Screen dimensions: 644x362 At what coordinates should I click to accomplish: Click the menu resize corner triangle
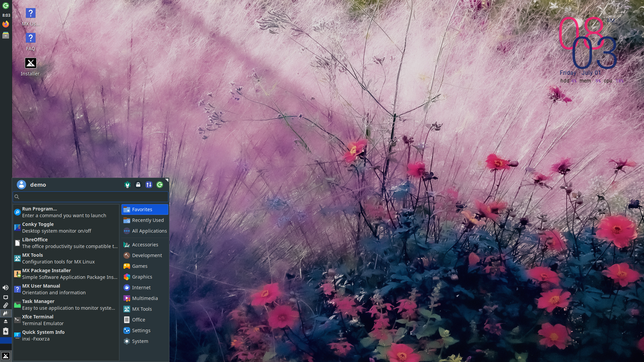coord(167,180)
